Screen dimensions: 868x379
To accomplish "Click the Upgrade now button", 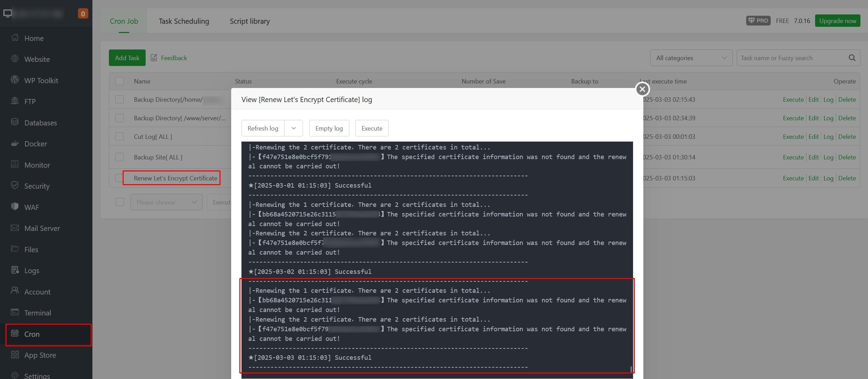I will point(837,21).
